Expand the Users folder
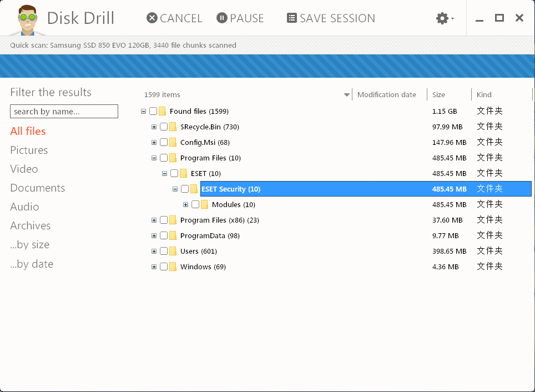The image size is (535, 392). click(x=154, y=252)
